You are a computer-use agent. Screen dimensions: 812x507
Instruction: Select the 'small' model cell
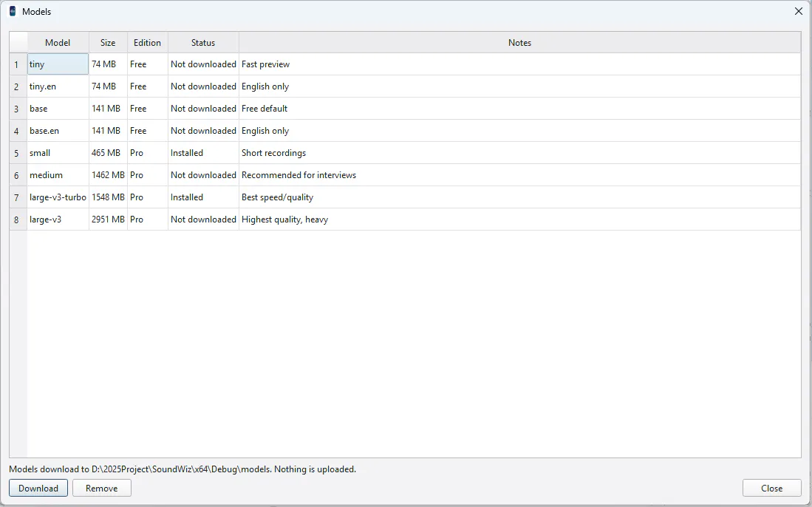[x=58, y=153]
